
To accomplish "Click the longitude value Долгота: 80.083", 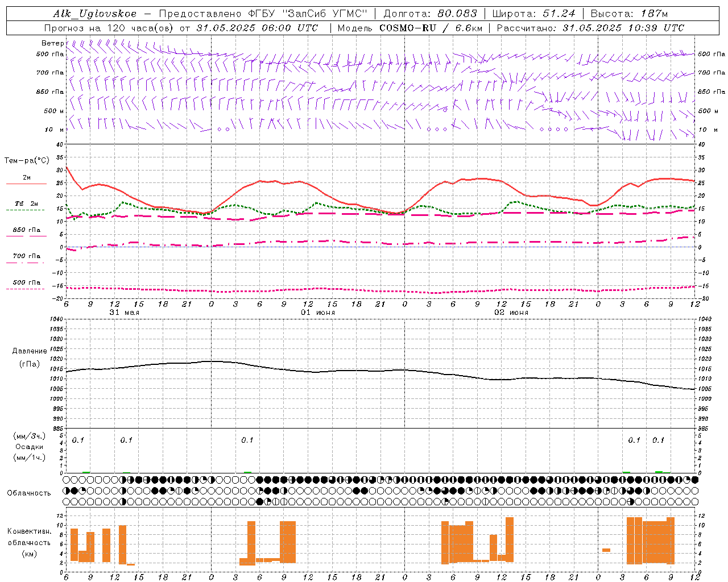I will click(432, 14).
